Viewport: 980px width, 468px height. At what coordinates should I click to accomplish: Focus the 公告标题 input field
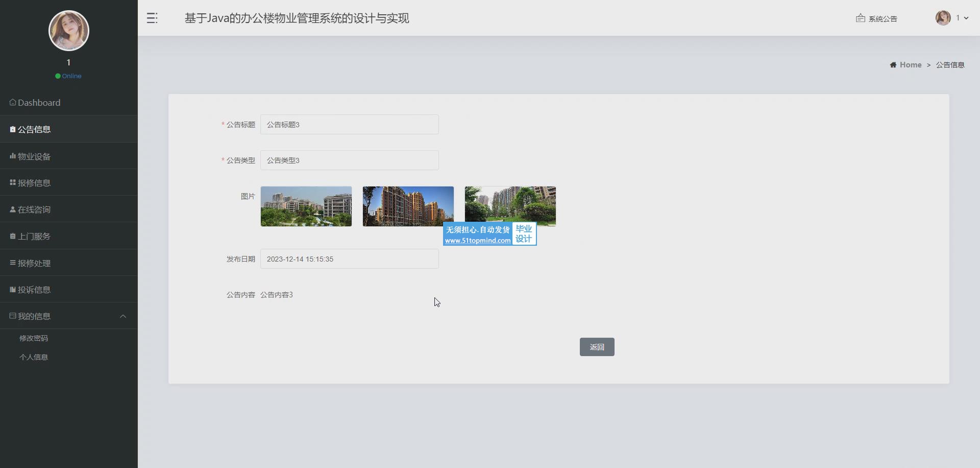(x=350, y=125)
